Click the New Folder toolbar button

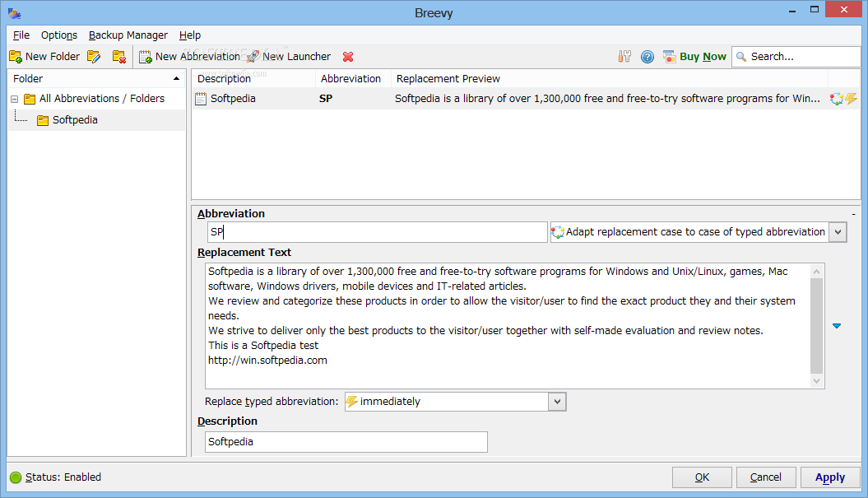(x=44, y=57)
